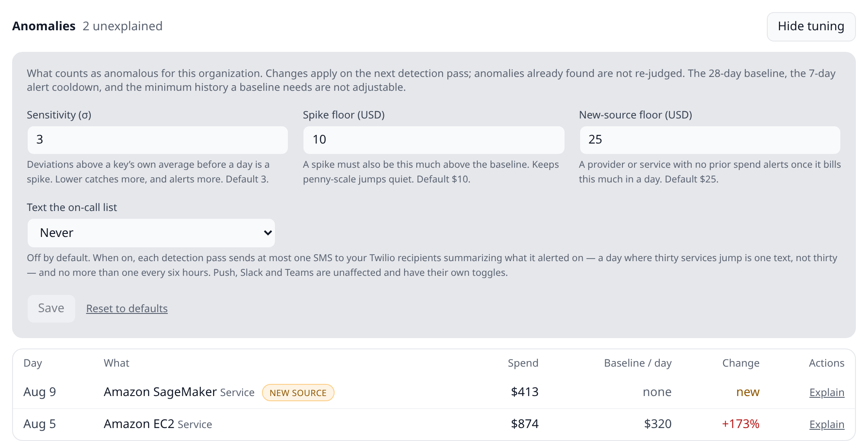Click the Aug 5 day cell
This screenshot has height=441, width=868.
pos(40,424)
